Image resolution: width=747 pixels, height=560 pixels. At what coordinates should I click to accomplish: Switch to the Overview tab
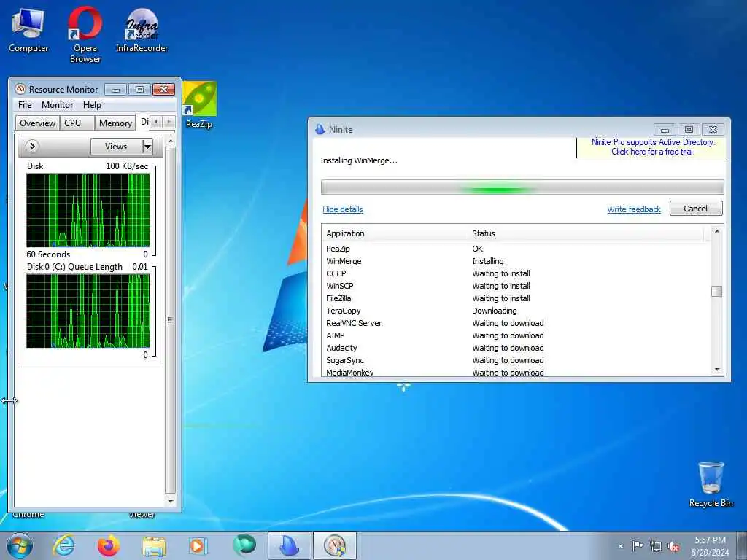(37, 122)
